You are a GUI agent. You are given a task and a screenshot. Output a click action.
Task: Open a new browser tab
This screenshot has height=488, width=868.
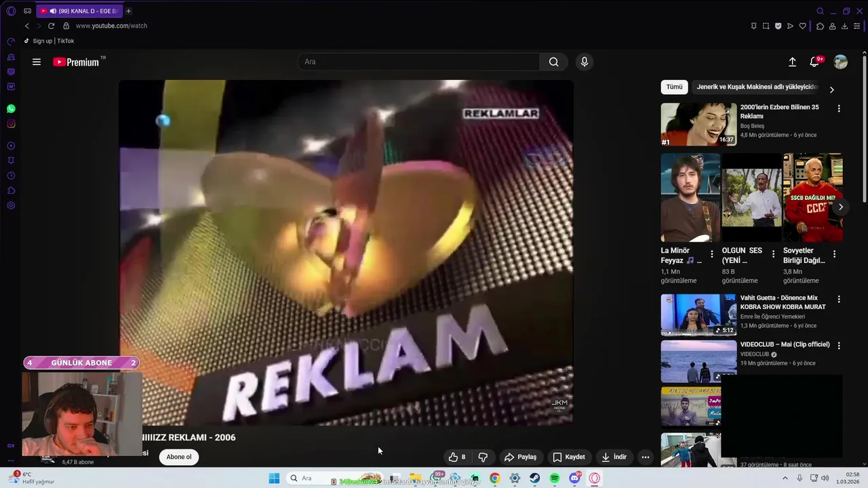129,11
